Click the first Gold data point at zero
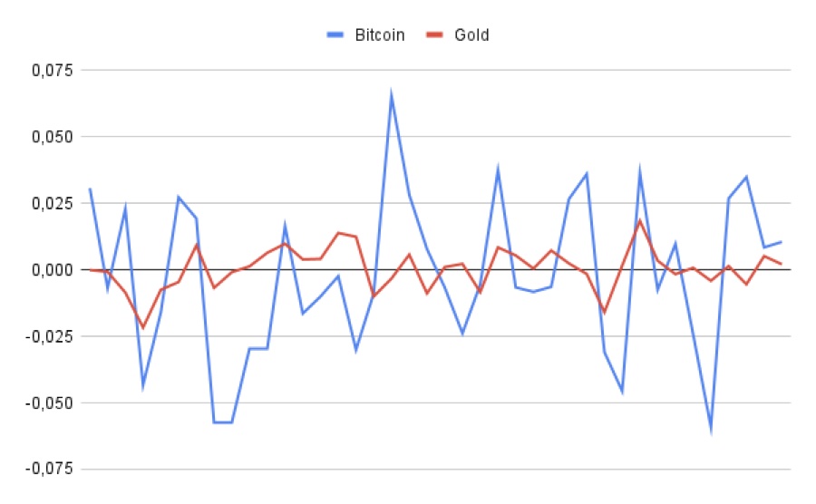This screenshot has height=504, width=816. (90, 270)
